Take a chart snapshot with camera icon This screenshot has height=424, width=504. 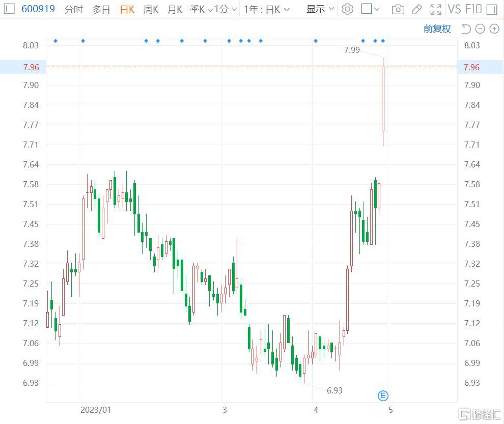[398, 9]
